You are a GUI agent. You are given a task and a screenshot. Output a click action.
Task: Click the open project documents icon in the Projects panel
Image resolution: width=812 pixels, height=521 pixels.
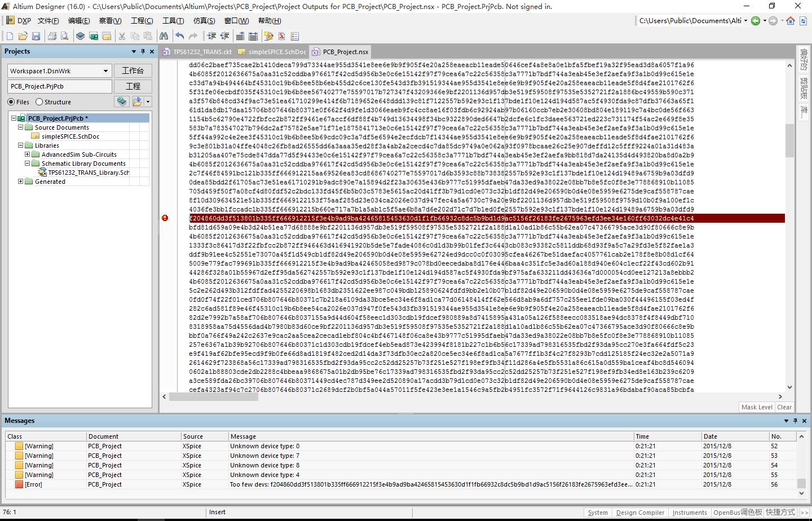click(138, 101)
